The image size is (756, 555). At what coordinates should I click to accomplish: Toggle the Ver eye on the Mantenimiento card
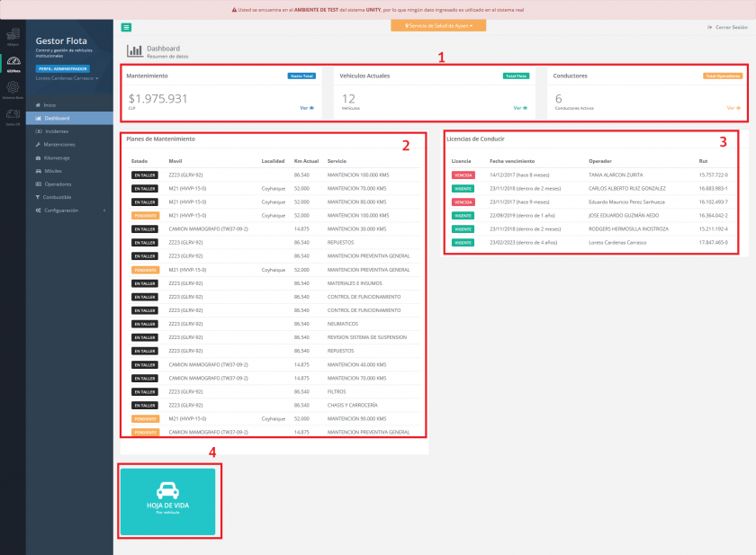pos(306,107)
